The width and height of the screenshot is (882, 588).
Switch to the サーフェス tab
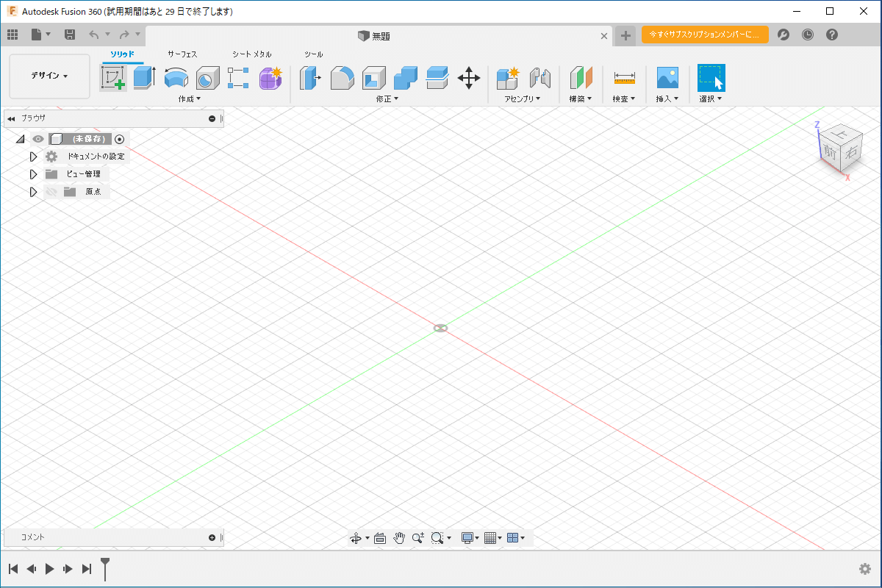(x=182, y=54)
